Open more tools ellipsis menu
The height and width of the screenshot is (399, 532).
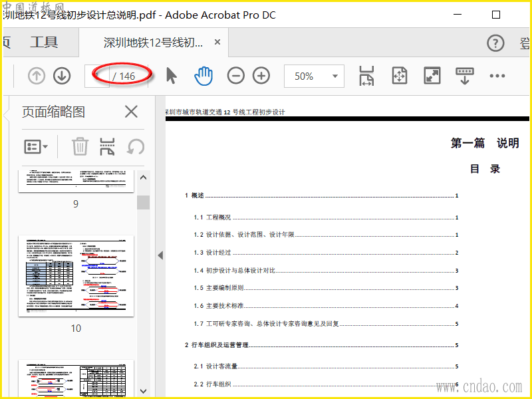pos(497,76)
